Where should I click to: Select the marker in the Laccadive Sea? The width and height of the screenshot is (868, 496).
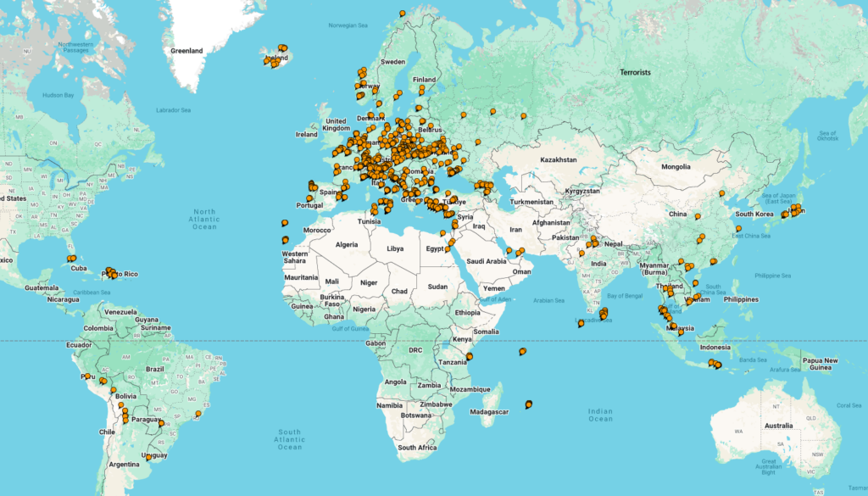tap(581, 323)
